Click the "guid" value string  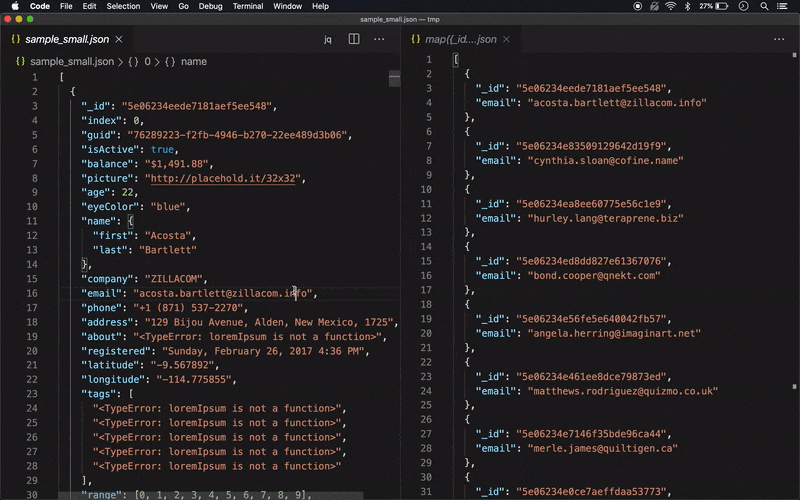(x=239, y=135)
